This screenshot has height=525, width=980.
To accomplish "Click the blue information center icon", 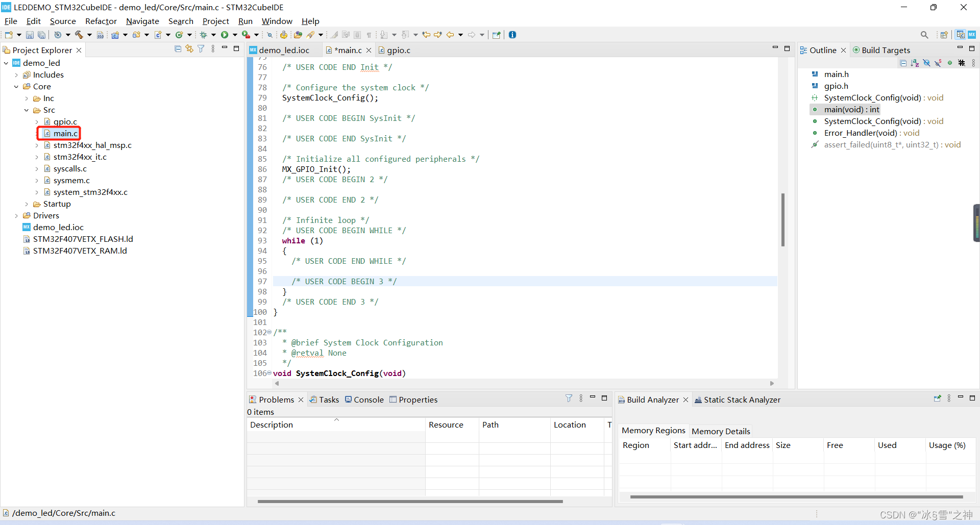I will [x=512, y=35].
